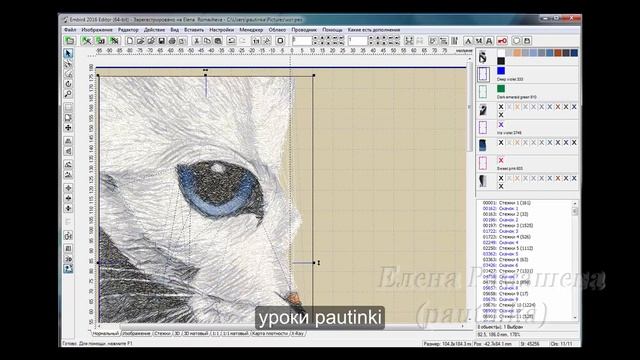Click the cut (scissors) toolbar icon
640x360 pixels.
click(196, 41)
